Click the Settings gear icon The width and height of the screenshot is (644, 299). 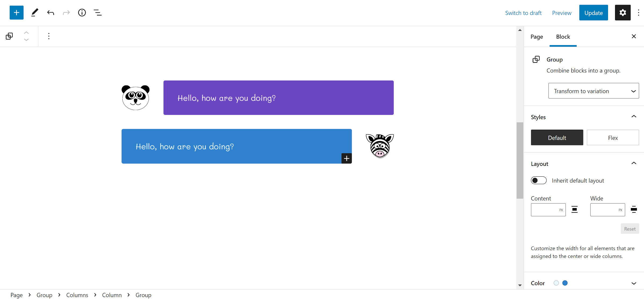tap(623, 13)
